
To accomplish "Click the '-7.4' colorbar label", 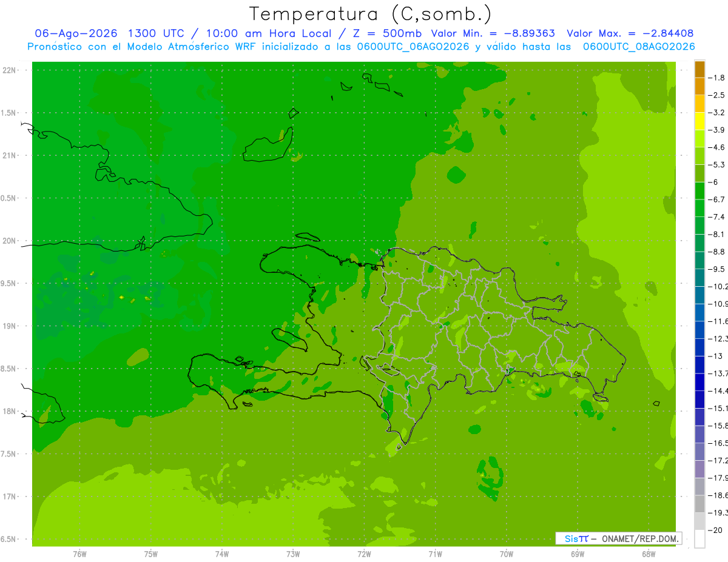I will pyautogui.click(x=717, y=217).
